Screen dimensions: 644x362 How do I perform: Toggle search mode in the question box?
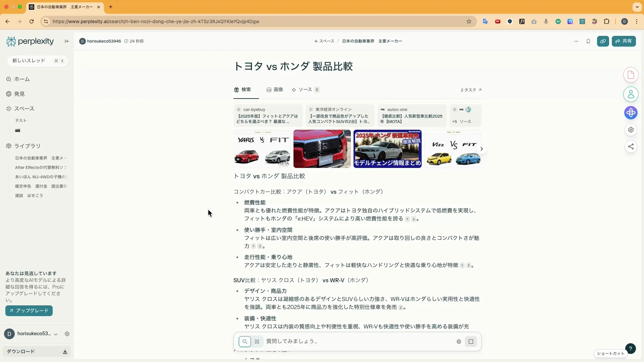[245, 342]
